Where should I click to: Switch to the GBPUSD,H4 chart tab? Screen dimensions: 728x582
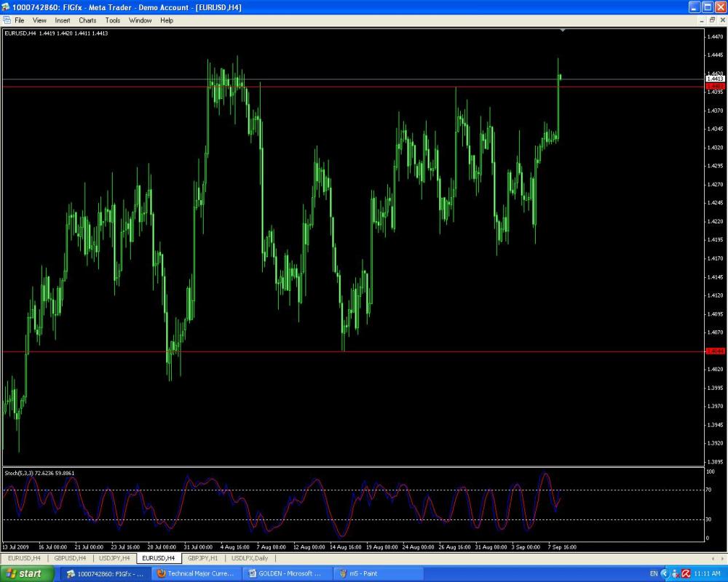point(70,558)
